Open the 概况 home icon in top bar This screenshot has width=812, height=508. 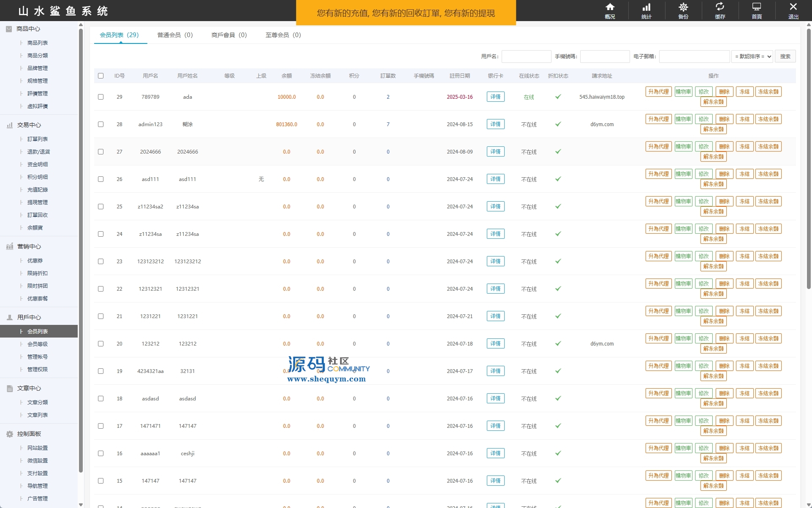coord(610,7)
